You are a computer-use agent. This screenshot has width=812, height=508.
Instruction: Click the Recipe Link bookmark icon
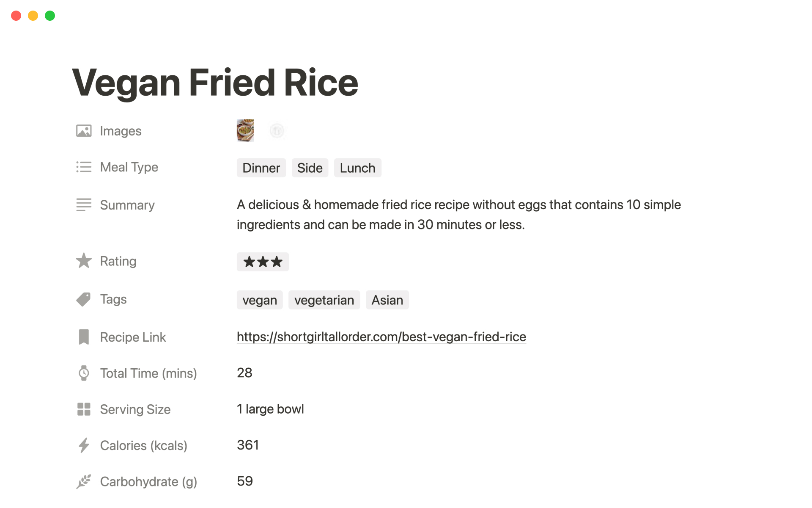84,337
